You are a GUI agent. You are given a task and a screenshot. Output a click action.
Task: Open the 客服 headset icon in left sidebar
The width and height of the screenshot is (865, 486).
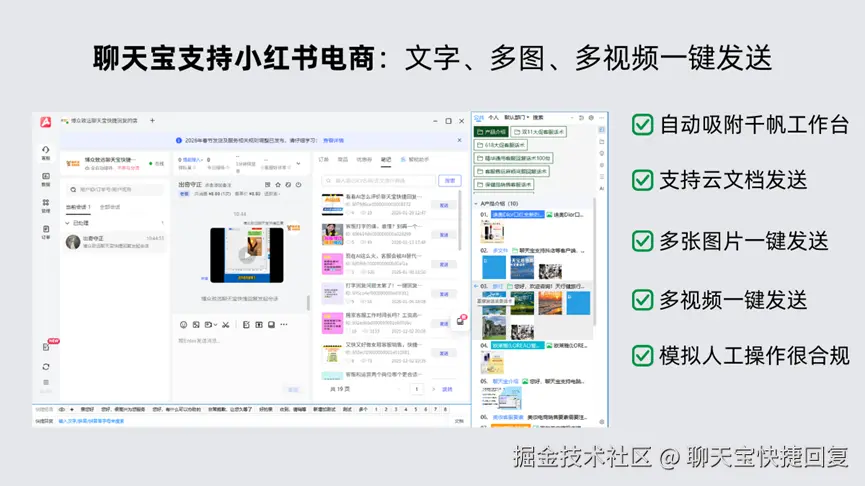[46, 152]
